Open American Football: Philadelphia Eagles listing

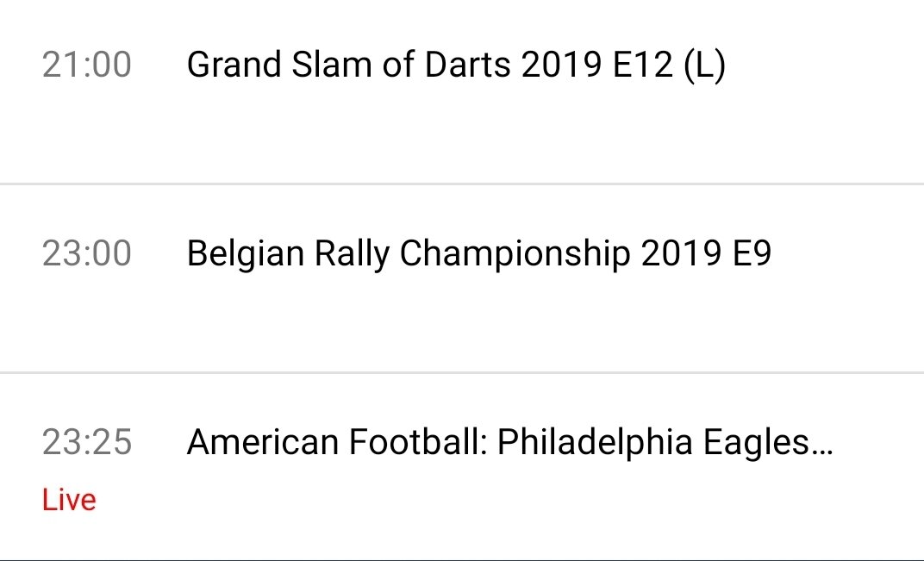(x=509, y=443)
